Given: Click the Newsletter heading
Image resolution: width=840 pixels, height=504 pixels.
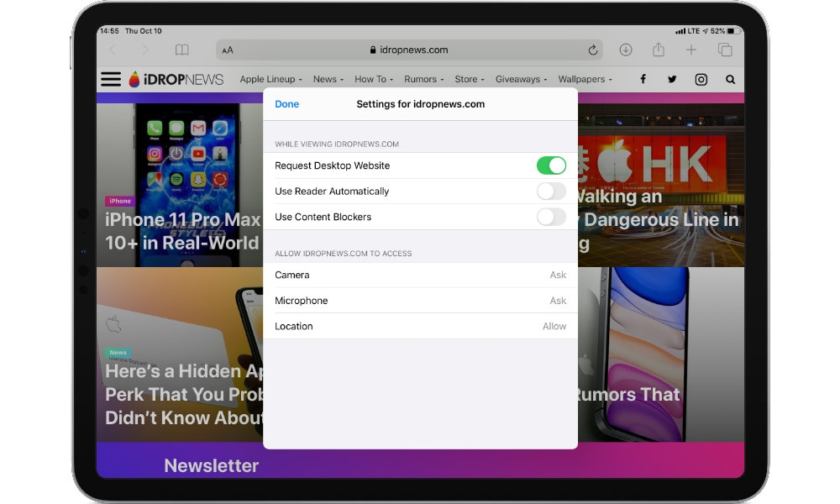Looking at the screenshot, I should [211, 465].
